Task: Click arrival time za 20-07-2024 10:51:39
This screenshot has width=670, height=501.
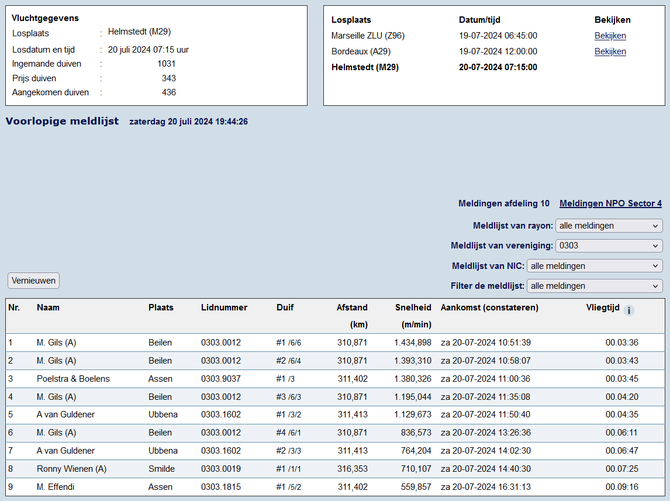Action: pos(486,343)
